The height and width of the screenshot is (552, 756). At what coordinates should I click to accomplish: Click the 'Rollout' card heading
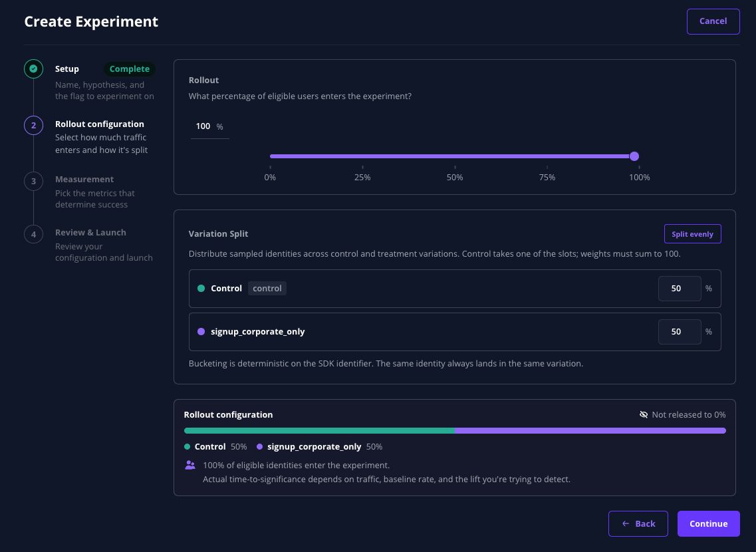[x=203, y=80]
